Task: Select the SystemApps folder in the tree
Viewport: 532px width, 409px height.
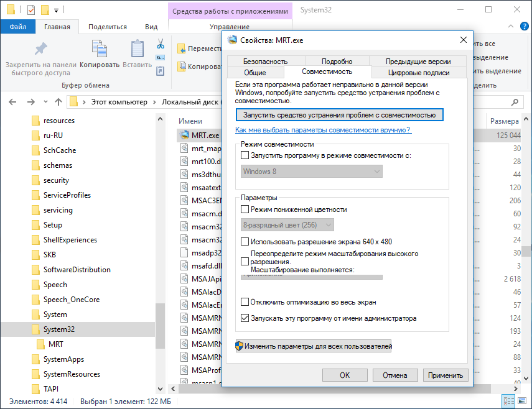Action: (63, 359)
